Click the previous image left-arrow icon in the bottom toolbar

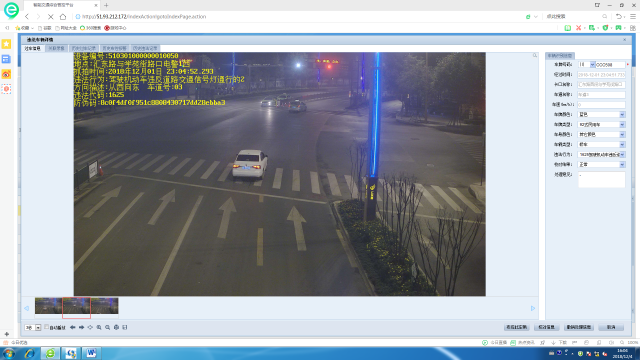coord(73,327)
